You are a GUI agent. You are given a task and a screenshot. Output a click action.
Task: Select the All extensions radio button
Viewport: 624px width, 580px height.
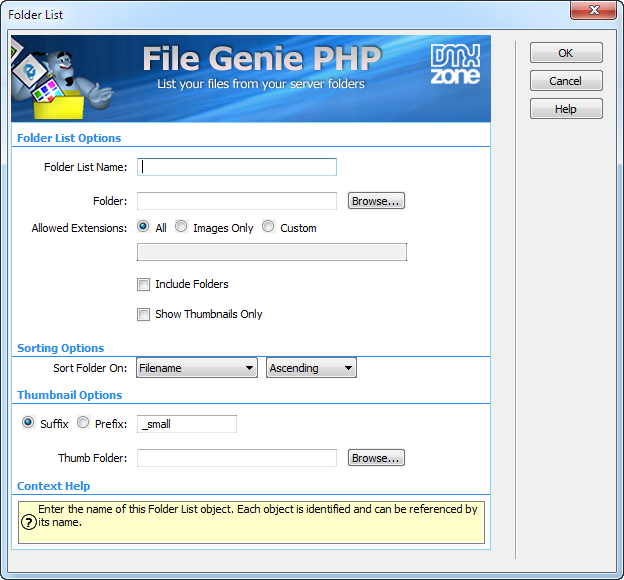(x=143, y=227)
